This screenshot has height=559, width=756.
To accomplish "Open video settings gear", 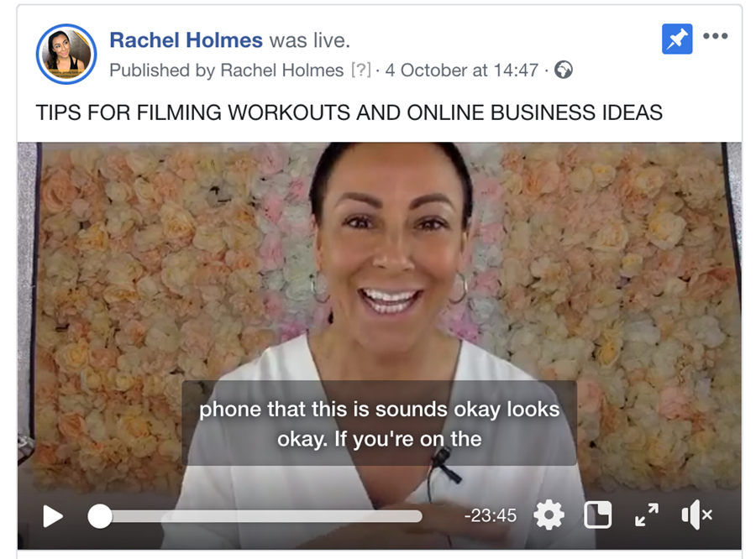I will 549,515.
